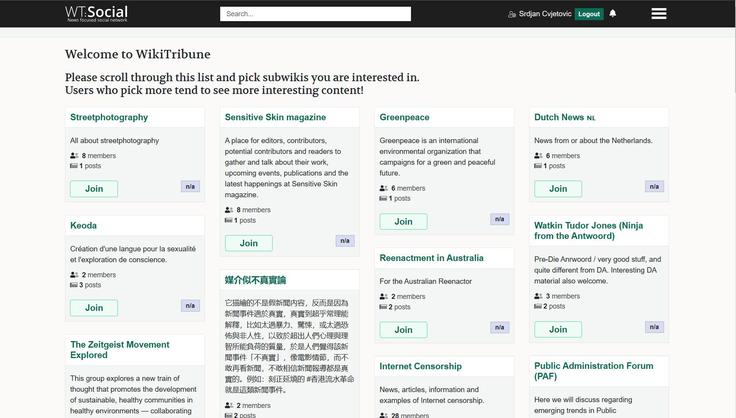Open the Dutch News NL title
The image size is (736, 418).
(x=564, y=117)
